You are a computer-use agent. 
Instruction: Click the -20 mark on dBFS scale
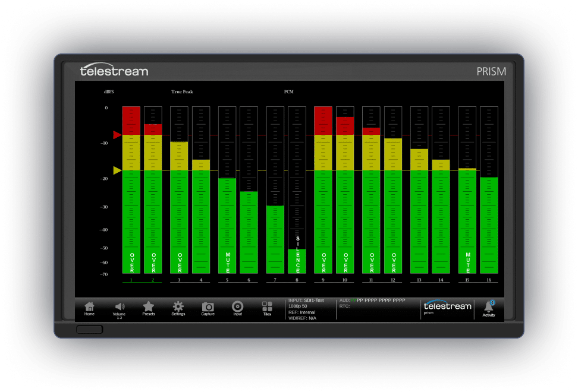click(x=104, y=179)
